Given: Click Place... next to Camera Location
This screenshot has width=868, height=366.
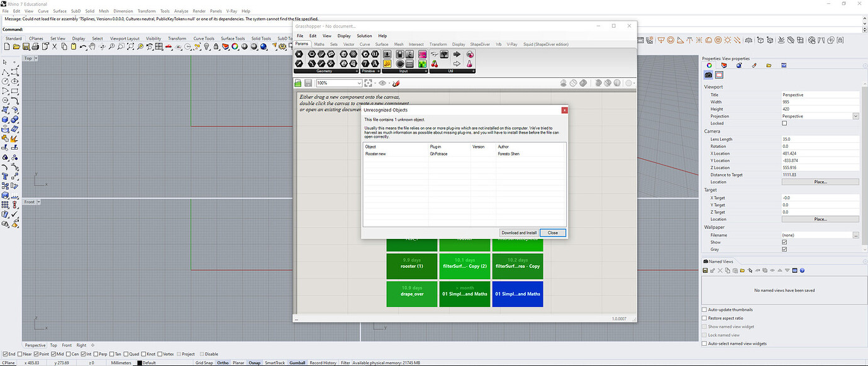Looking at the screenshot, I should coord(820,182).
